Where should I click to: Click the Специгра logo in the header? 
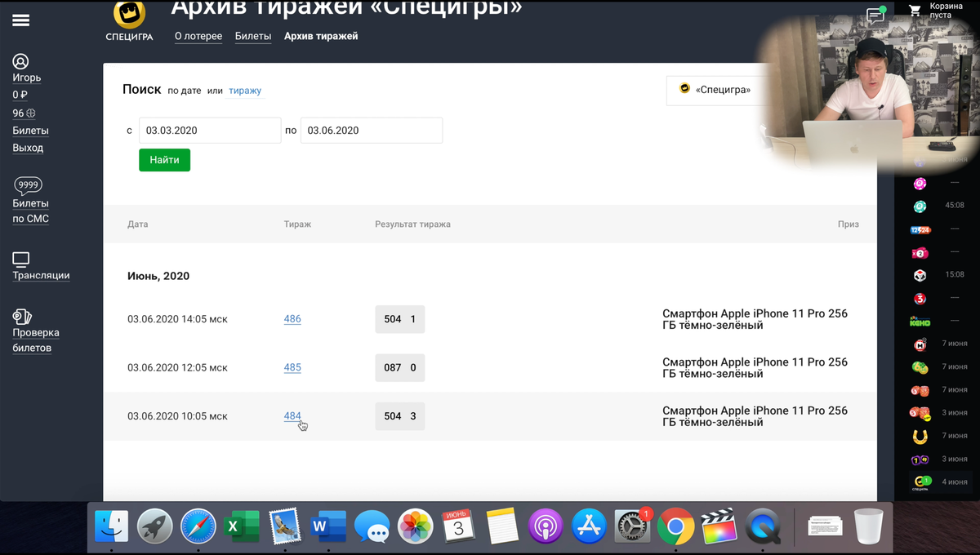pyautogui.click(x=129, y=20)
